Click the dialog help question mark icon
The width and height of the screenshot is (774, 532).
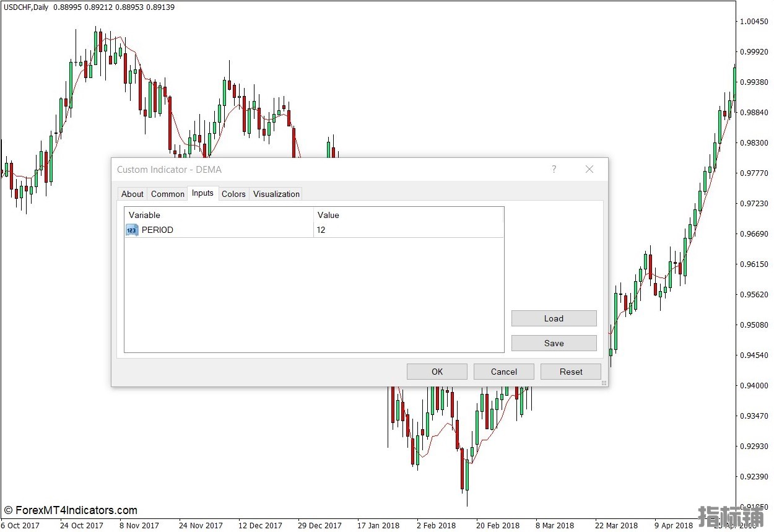(554, 169)
